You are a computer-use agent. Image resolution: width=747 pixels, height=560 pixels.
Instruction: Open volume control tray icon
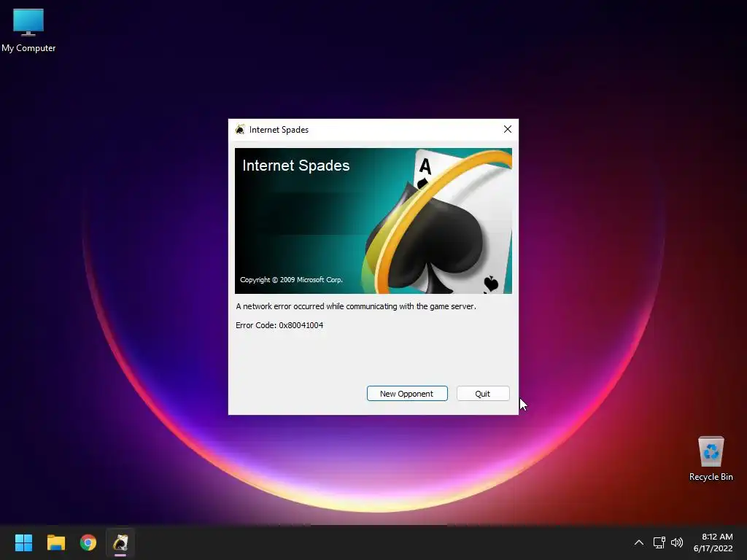[x=677, y=542]
